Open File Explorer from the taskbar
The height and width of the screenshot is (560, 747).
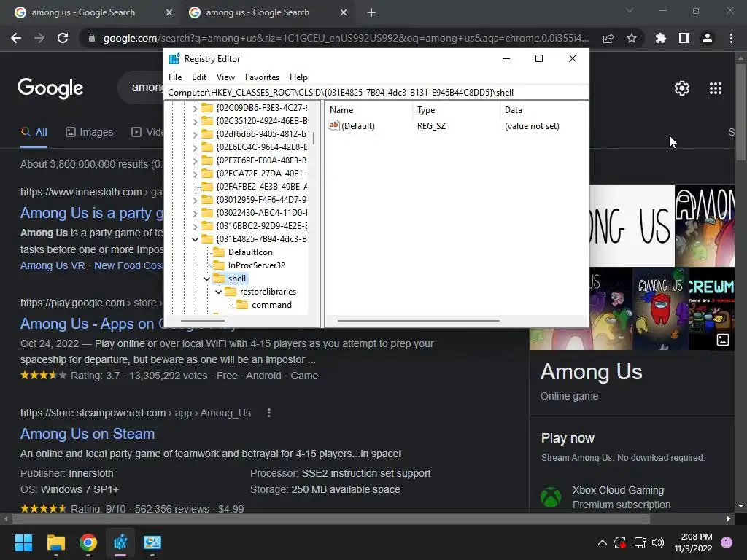55,542
